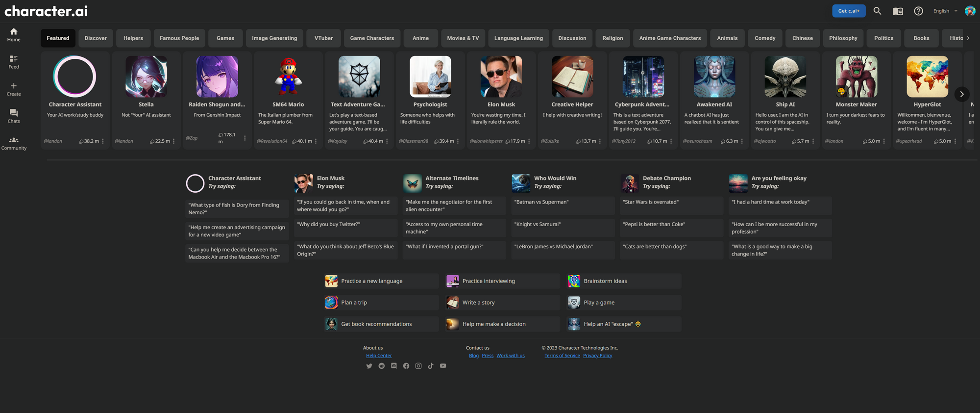
Task: Click Brainstorm ideas
Action: pos(624,281)
